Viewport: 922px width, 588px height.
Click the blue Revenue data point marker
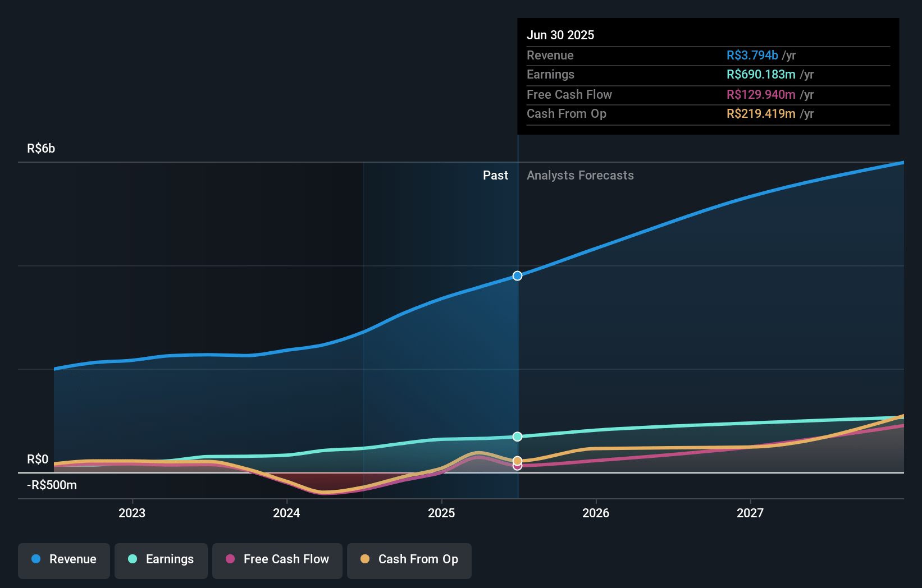click(x=518, y=275)
